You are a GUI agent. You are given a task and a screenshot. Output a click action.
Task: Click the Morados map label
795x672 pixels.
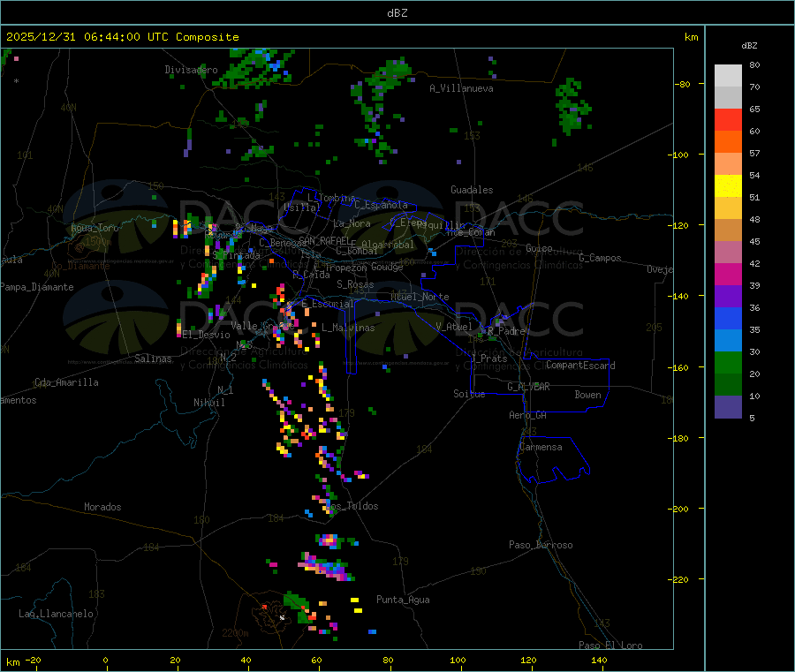click(102, 507)
